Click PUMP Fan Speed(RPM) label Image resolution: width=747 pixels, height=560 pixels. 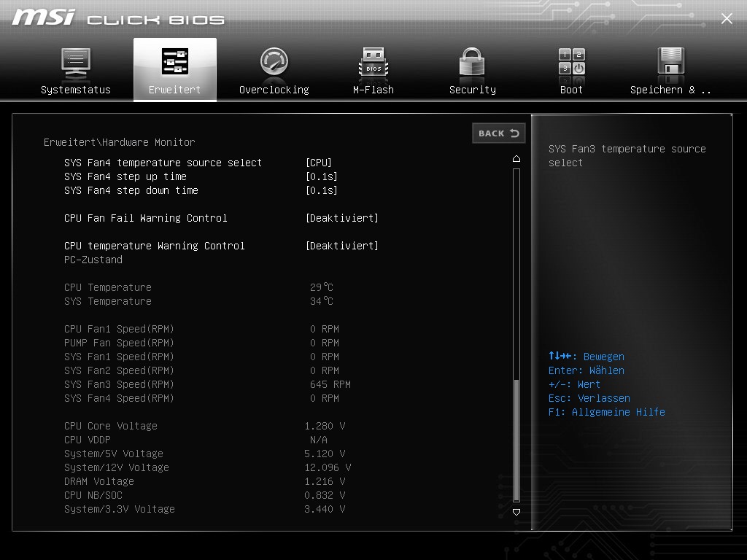pos(119,343)
